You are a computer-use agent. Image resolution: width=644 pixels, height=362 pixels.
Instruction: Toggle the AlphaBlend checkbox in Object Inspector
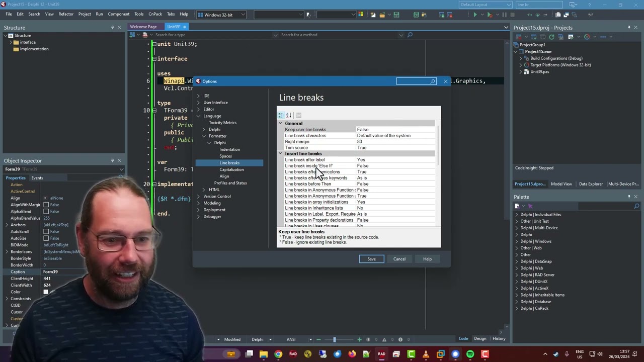coord(46,211)
